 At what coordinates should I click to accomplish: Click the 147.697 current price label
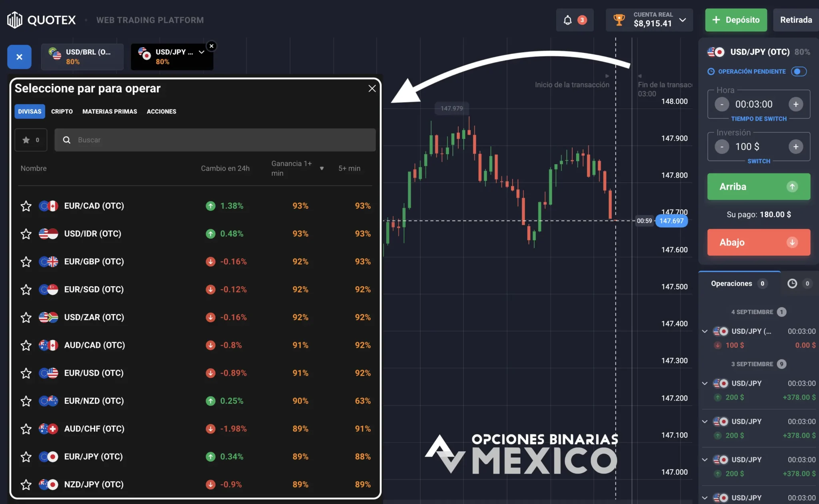(x=671, y=221)
